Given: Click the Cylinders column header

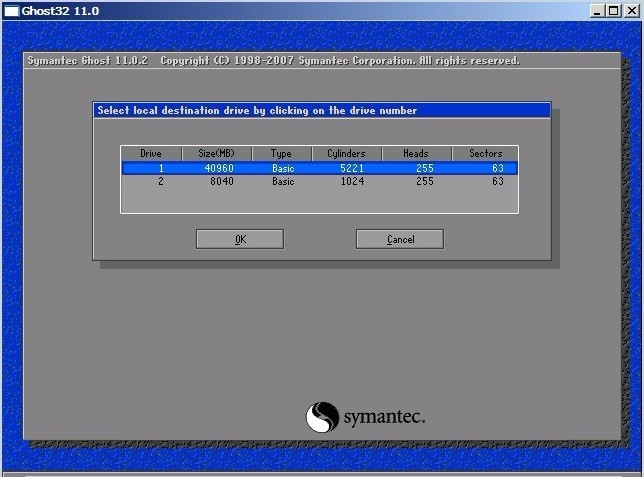Looking at the screenshot, I should 347,154.
